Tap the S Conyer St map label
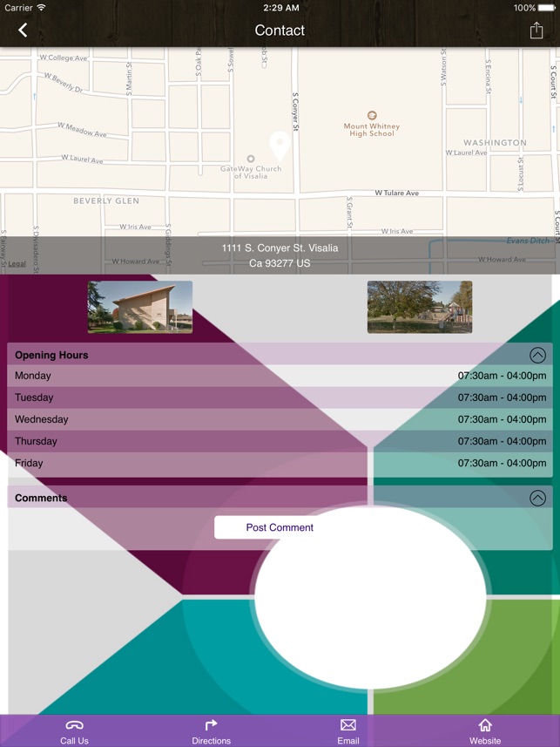This screenshot has height=747, width=560. pos(295,112)
